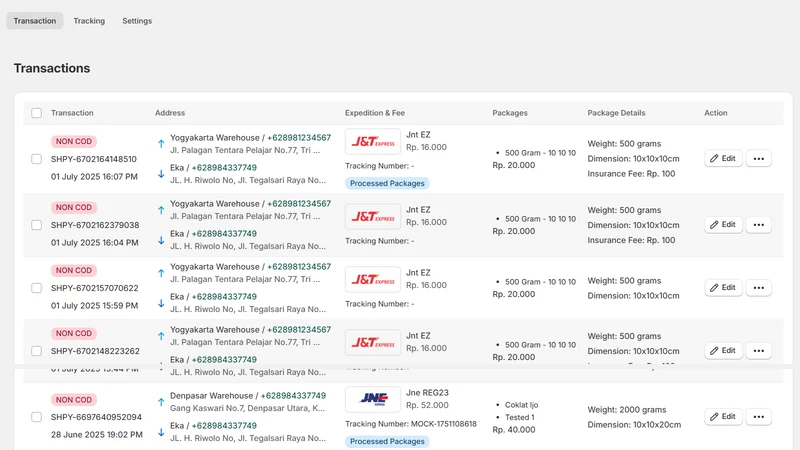Click destination down-arrow icon for SHPY-6702162379038

point(161,240)
